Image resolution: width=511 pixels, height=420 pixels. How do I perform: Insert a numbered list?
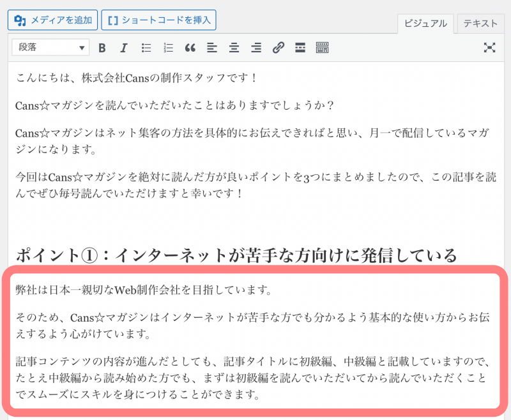pos(168,48)
